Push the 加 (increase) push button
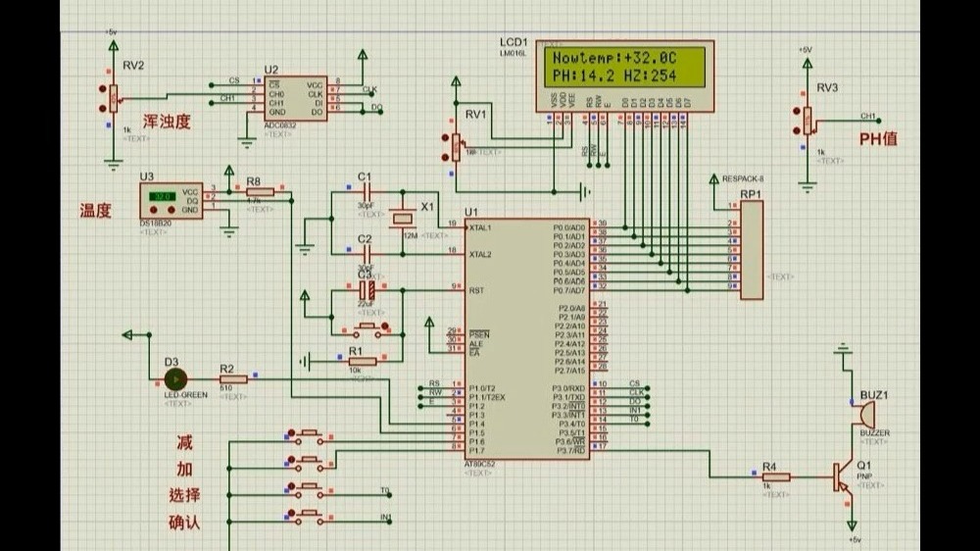Image resolution: width=980 pixels, height=551 pixels. pyautogui.click(x=309, y=463)
